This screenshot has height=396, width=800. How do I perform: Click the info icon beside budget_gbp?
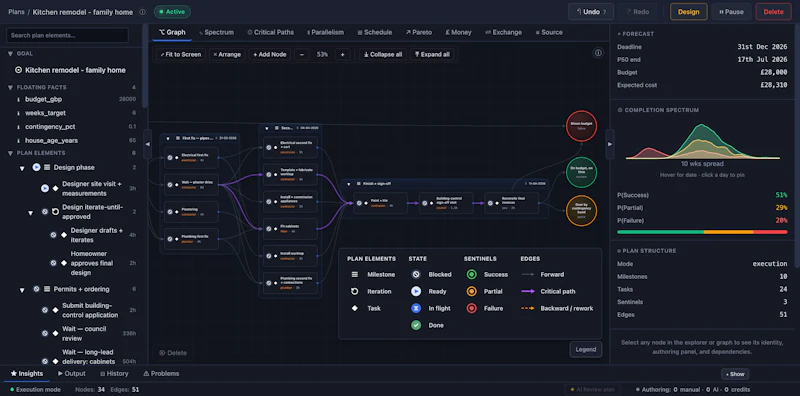pos(19,99)
